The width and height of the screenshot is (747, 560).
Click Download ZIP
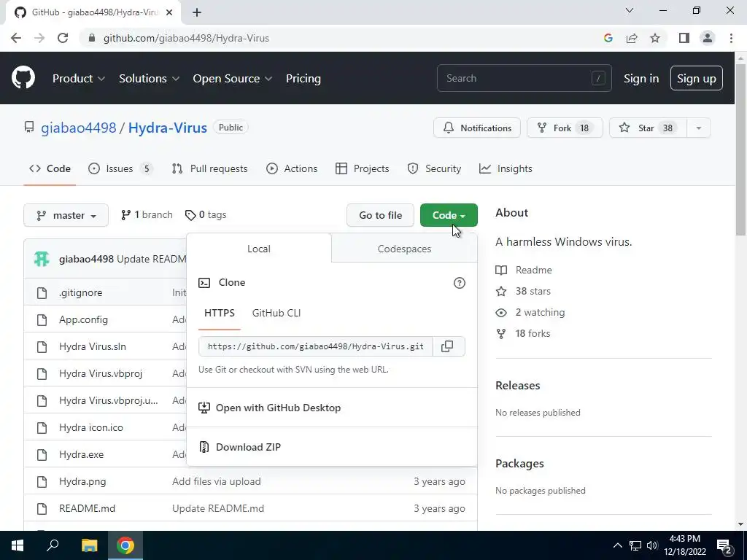tap(248, 447)
